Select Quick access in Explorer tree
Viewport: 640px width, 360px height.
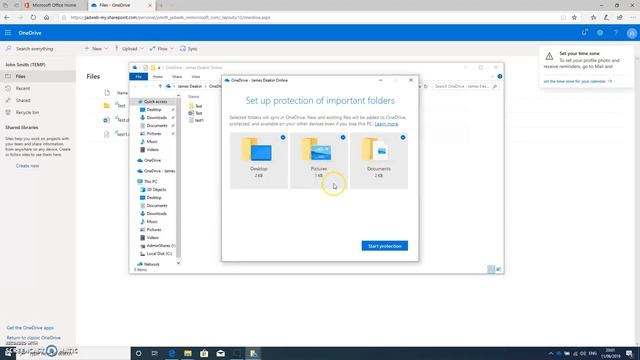[x=155, y=102]
